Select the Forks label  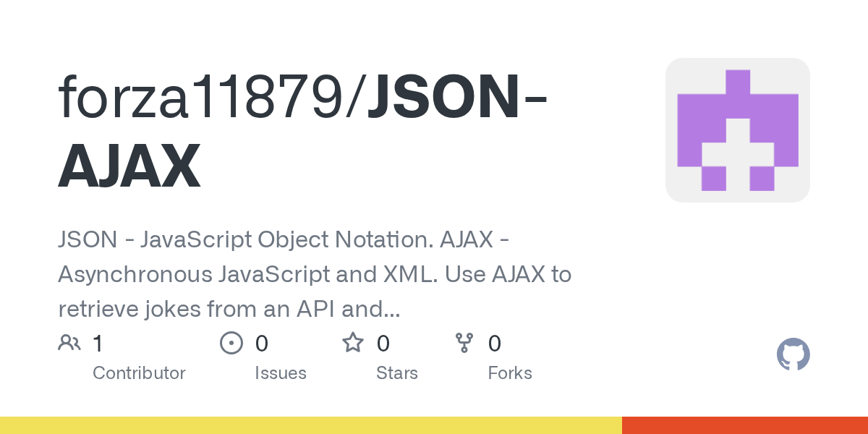pos(510,373)
